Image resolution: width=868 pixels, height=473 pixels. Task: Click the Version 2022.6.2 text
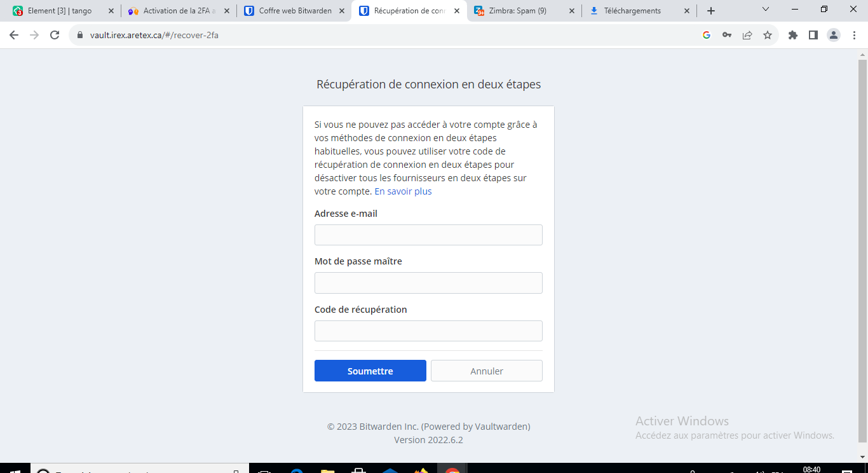pyautogui.click(x=428, y=440)
